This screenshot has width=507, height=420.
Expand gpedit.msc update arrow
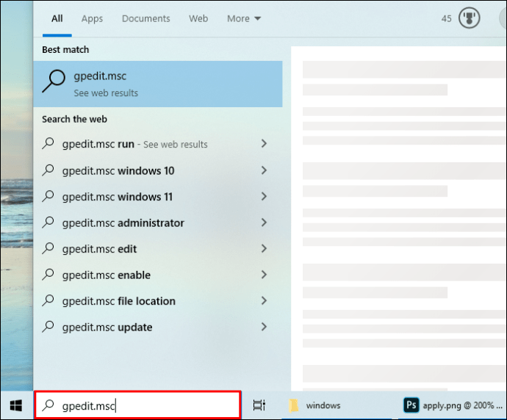point(265,327)
